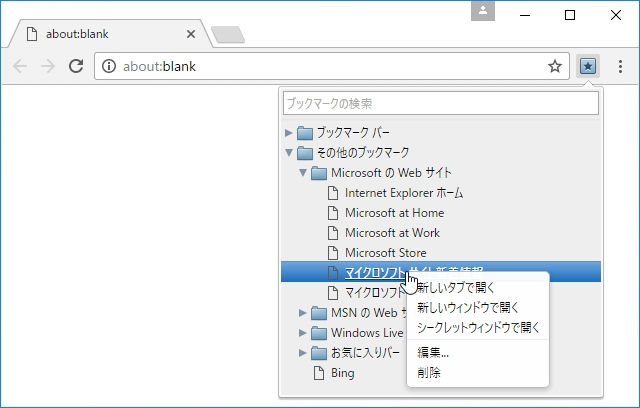Expand the お気に入りバー folder arrow
Image resolution: width=640 pixels, height=408 pixels.
point(302,353)
